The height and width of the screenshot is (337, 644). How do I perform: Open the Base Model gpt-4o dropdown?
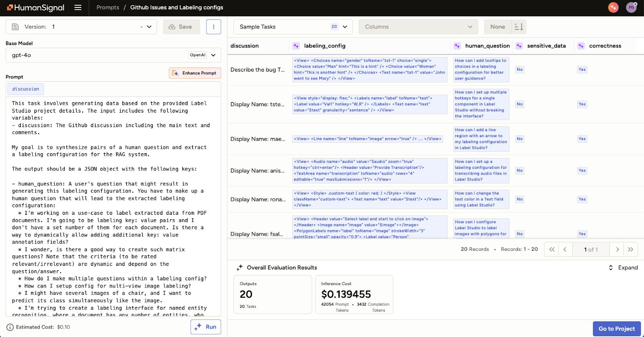point(113,55)
